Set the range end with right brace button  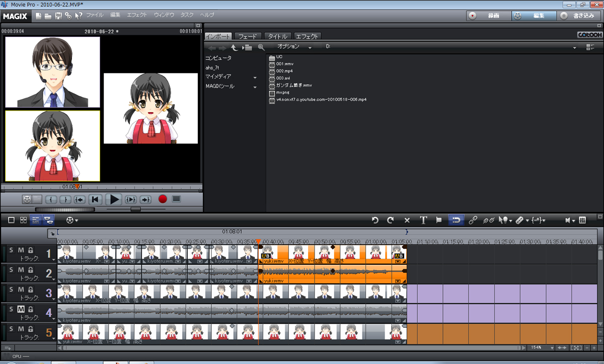pos(65,199)
